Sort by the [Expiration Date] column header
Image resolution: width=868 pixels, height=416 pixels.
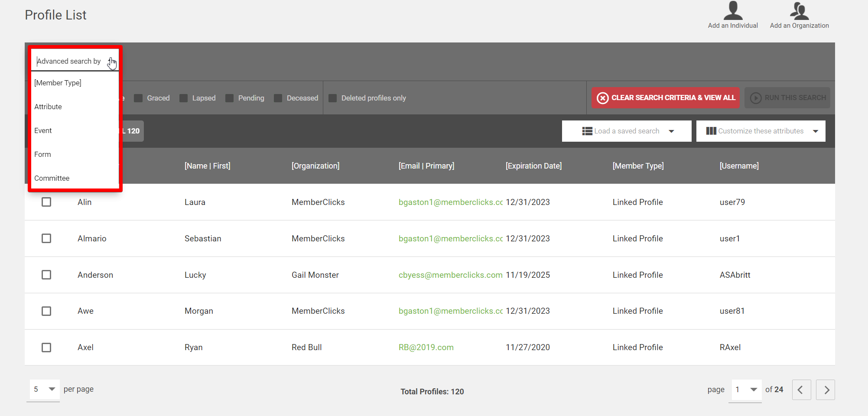533,166
